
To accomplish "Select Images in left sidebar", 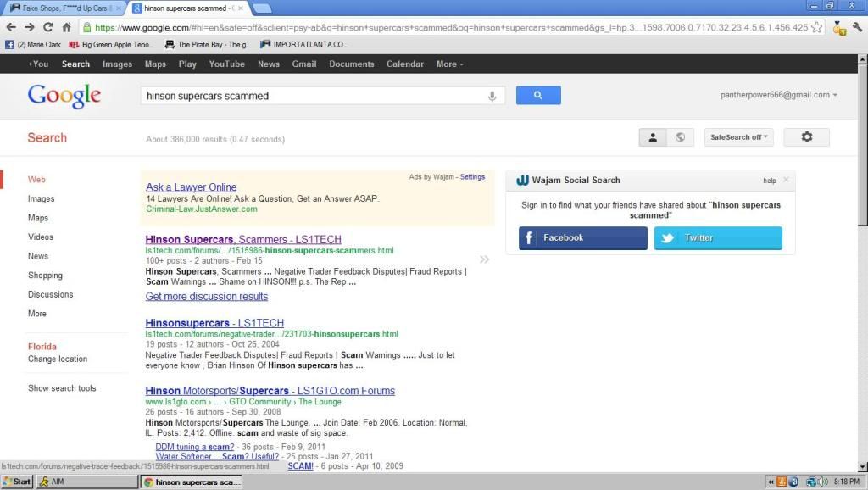I will 41,199.
